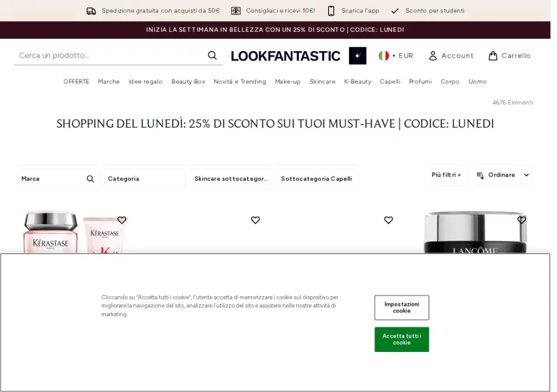Click the Shopping del Lunedì page heading
The width and height of the screenshot is (557, 392).
pyautogui.click(x=275, y=124)
